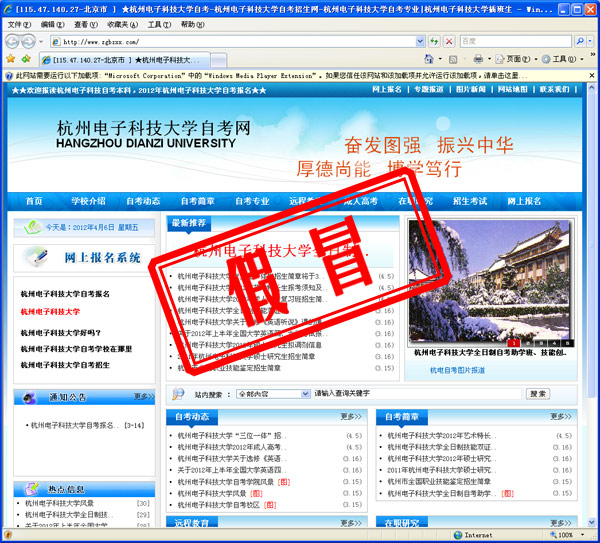Click the 首页 navigation item
600x543 pixels.
point(34,201)
